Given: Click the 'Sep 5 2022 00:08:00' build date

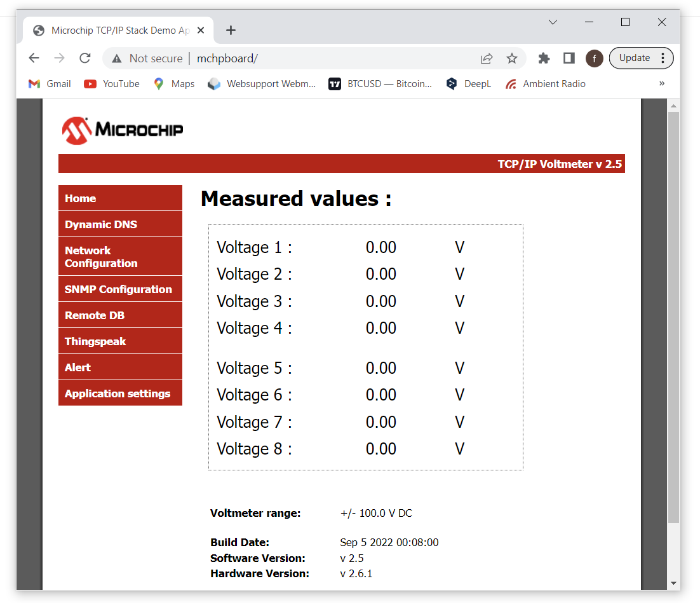Looking at the screenshot, I should [389, 542].
